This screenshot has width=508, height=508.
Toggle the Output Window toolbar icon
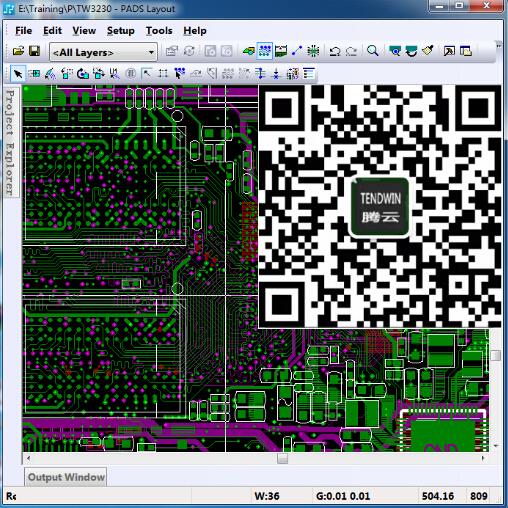449,51
